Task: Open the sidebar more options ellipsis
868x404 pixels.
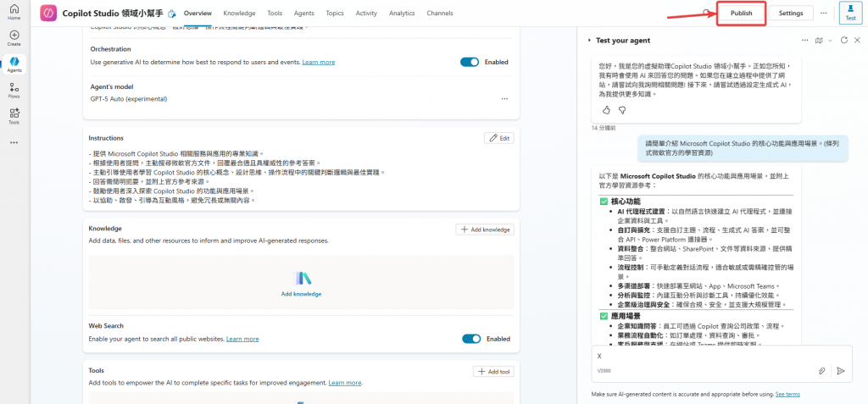Action: pos(14,142)
